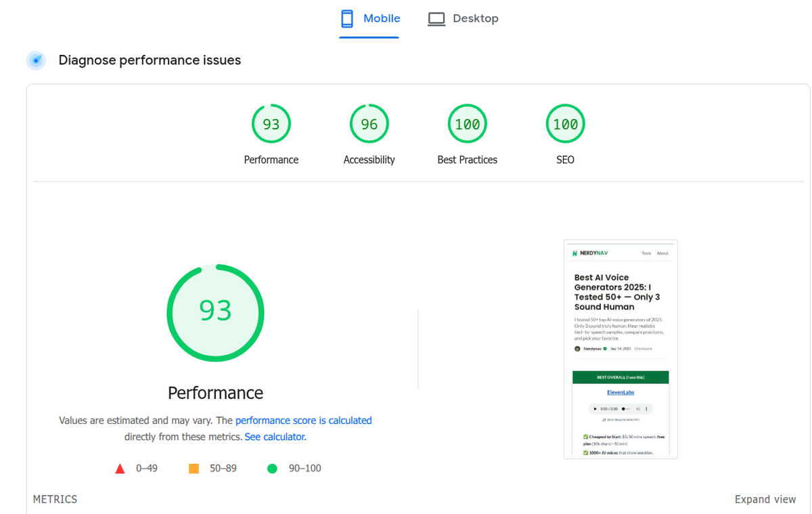The image size is (812, 514).
Task: Click the red triangle 0–49 legend marker
Action: pyautogui.click(x=120, y=468)
